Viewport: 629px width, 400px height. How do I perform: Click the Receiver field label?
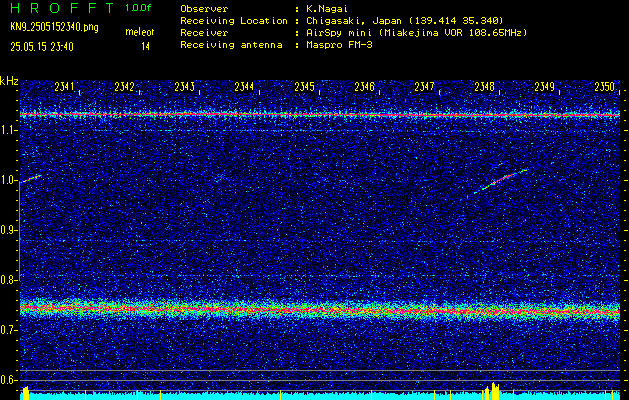(x=204, y=32)
